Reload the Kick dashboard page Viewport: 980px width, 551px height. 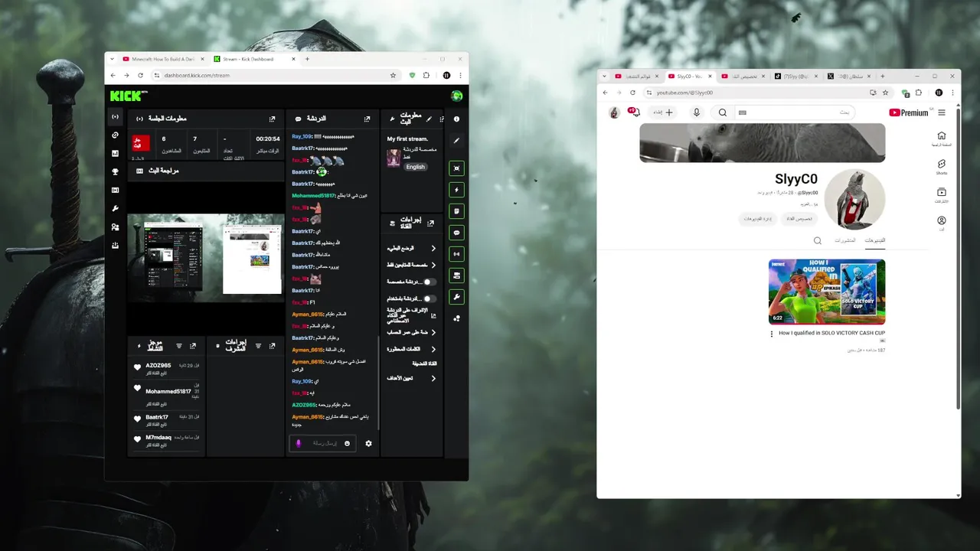[x=140, y=75]
